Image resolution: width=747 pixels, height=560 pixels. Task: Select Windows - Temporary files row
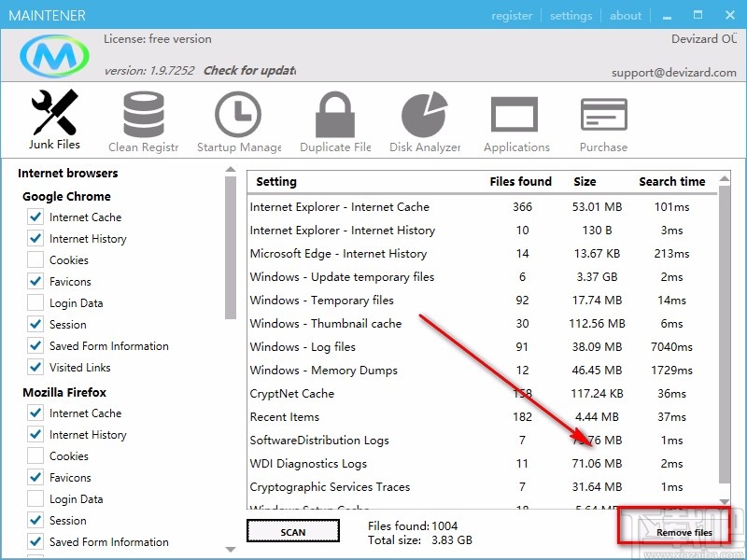(x=483, y=300)
